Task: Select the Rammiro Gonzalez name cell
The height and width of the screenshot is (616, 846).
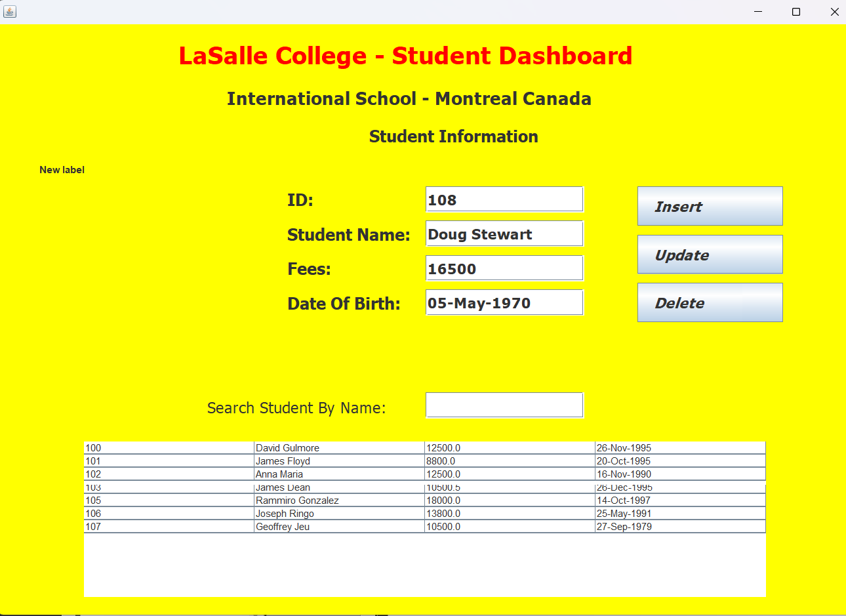Action: point(339,501)
